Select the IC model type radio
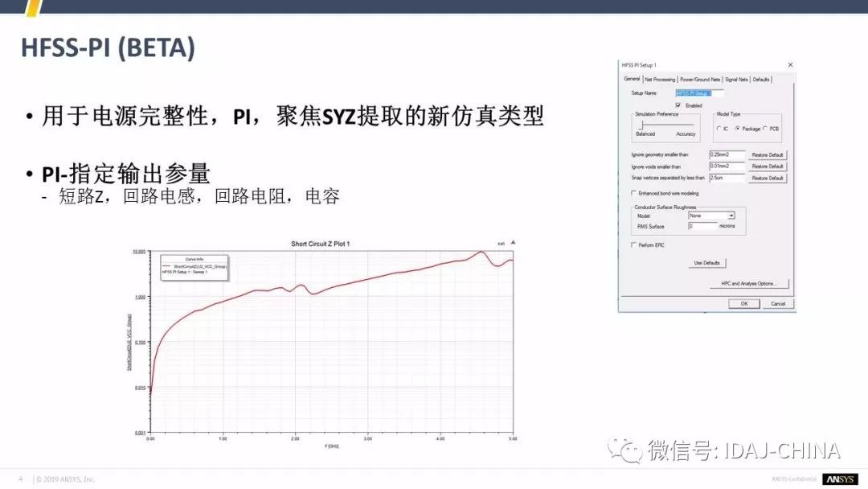 (719, 129)
